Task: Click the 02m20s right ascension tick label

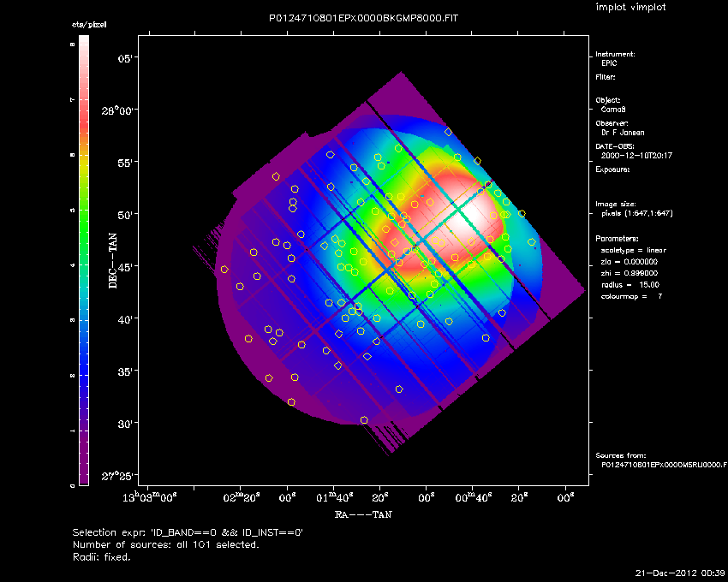Action: click(242, 498)
